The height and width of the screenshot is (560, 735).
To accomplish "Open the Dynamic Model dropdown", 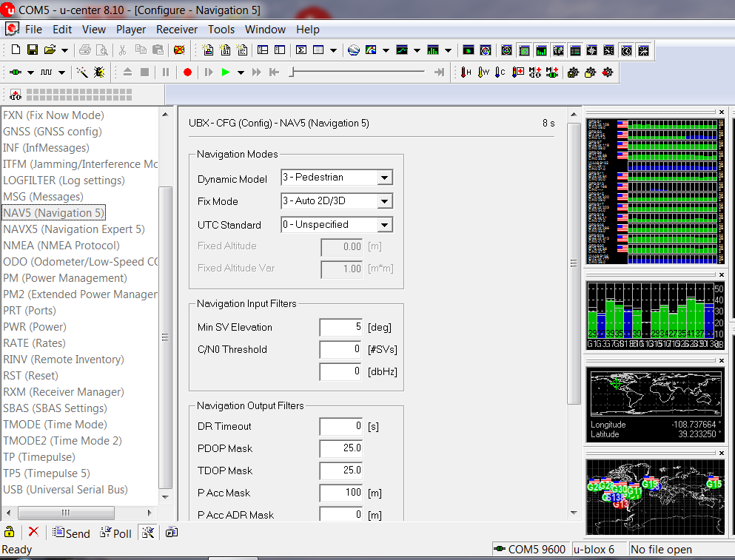I will 384,178.
